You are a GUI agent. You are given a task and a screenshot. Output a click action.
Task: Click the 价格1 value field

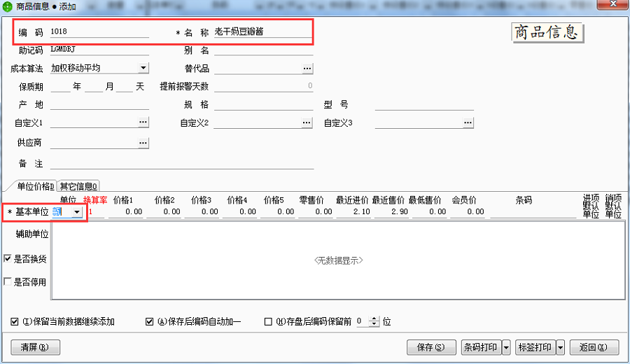point(126,211)
